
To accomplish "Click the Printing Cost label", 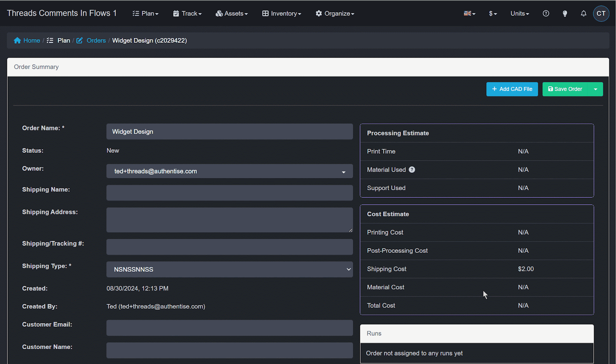I will coord(385,232).
